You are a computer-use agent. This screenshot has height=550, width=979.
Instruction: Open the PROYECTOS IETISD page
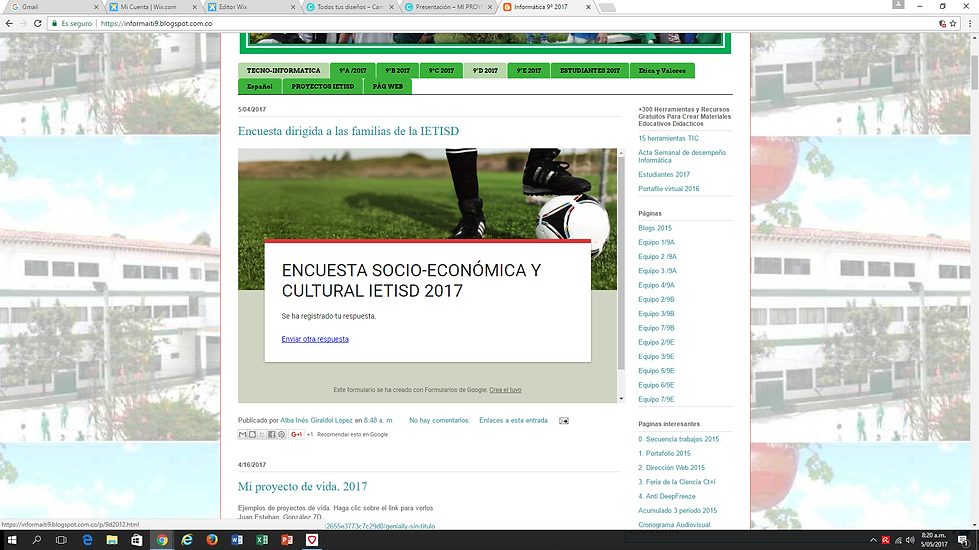(323, 87)
